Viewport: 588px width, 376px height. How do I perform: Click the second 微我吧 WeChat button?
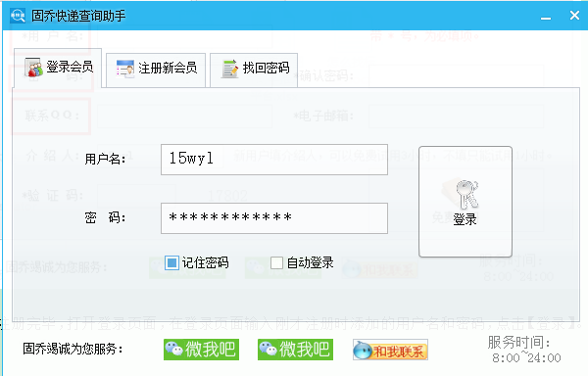295,350
